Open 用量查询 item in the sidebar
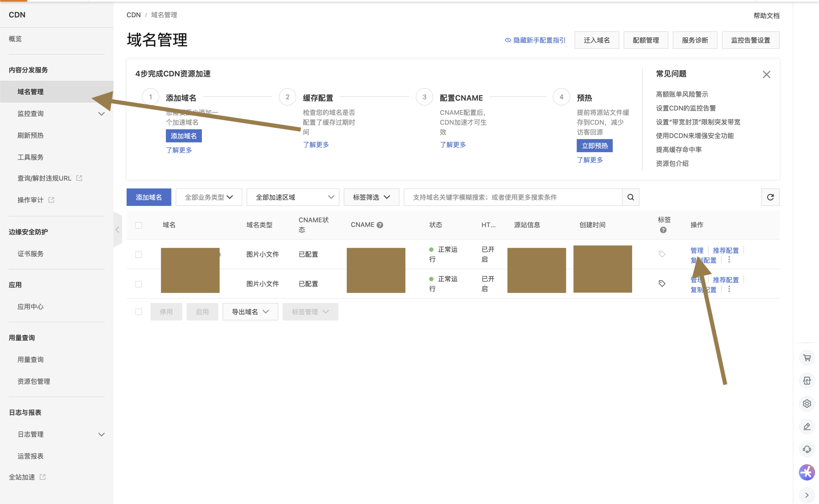The height and width of the screenshot is (504, 819). pos(30,359)
